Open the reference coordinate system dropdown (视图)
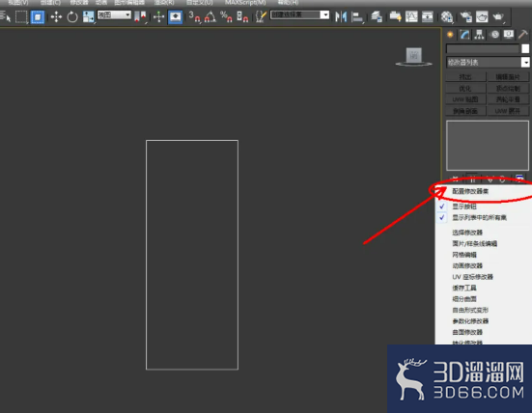532x413 pixels. pyautogui.click(x=114, y=14)
